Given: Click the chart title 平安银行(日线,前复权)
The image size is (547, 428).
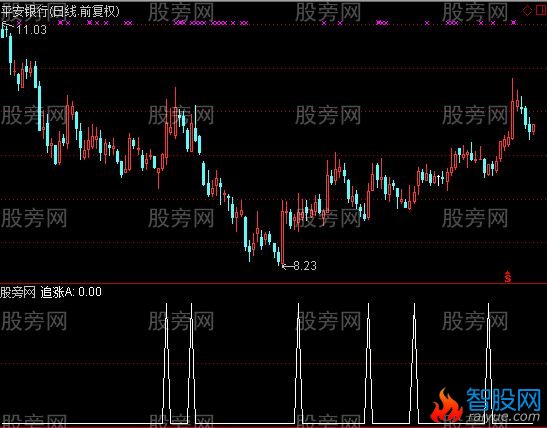Looking at the screenshot, I should click(x=60, y=12).
